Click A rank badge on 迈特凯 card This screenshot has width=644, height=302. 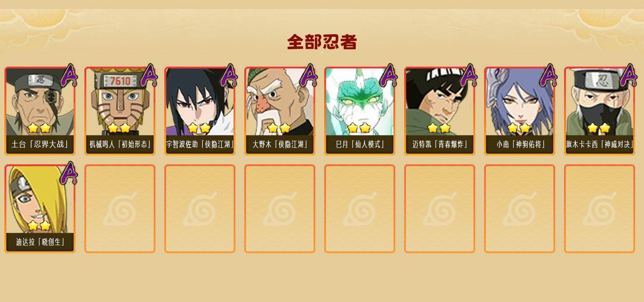click(469, 75)
